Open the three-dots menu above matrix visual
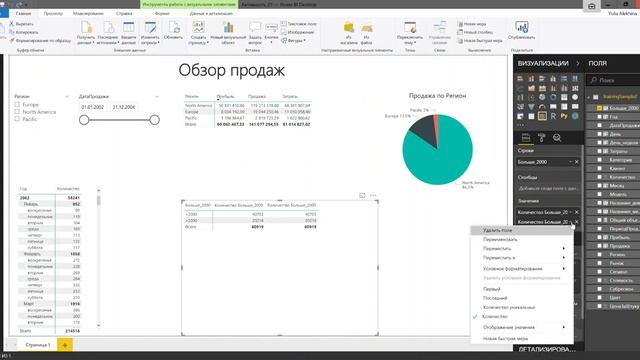The image size is (640, 360). coord(373,196)
